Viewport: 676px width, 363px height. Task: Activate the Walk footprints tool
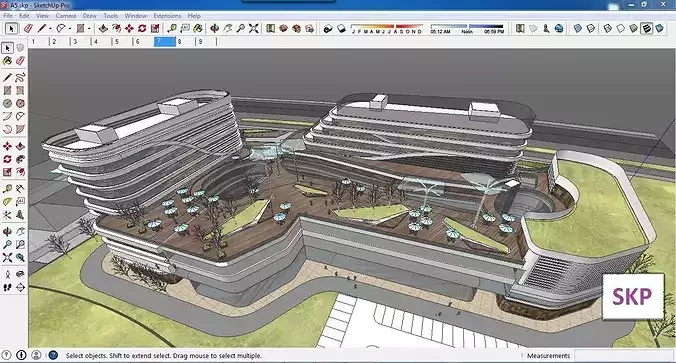pyautogui.click(x=7, y=287)
